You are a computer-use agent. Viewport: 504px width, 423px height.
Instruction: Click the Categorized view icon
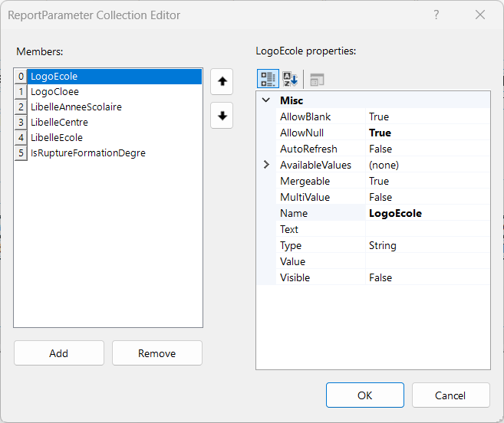click(268, 79)
